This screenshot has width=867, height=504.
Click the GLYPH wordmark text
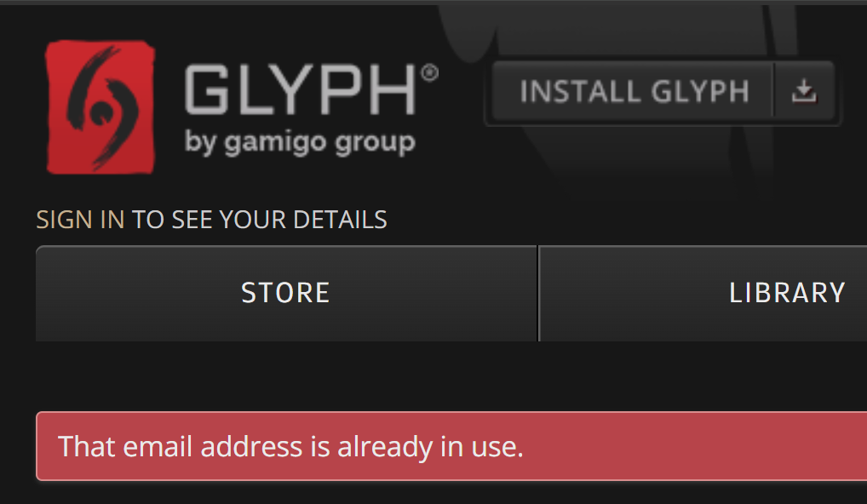tap(301, 89)
